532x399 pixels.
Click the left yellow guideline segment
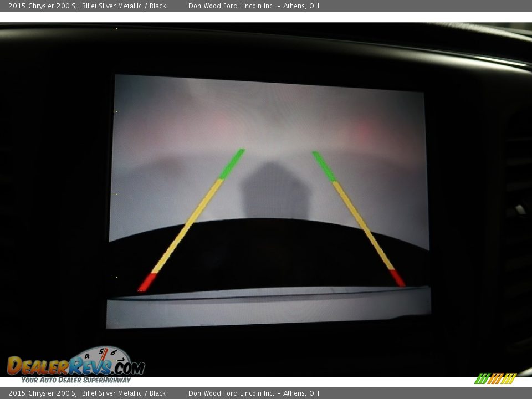(188, 224)
